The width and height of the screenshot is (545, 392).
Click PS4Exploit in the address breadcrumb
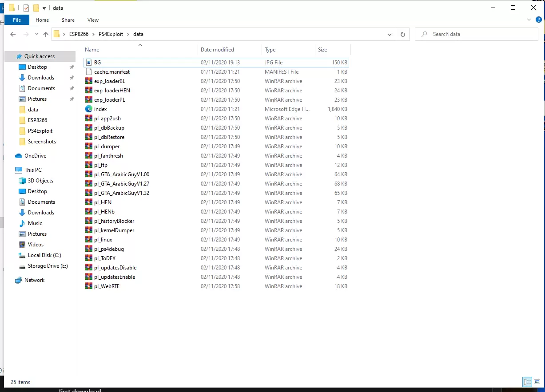click(111, 34)
